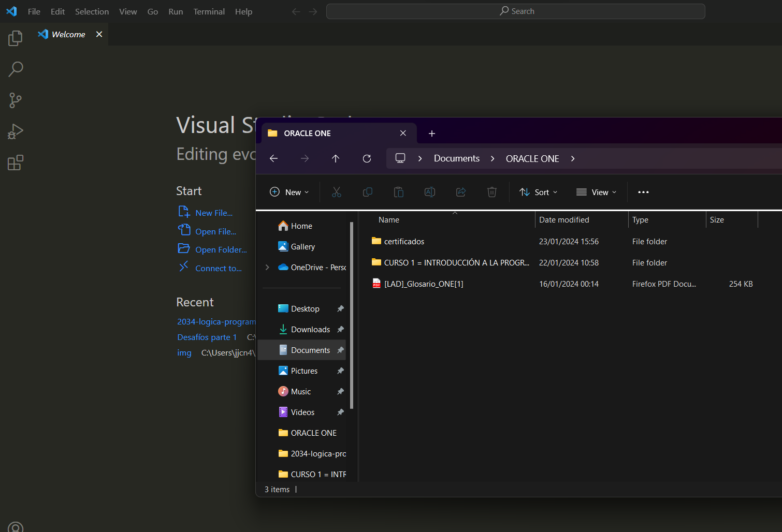Viewport: 782px width, 532px height.
Task: Open the Terminal menu
Action: point(209,11)
